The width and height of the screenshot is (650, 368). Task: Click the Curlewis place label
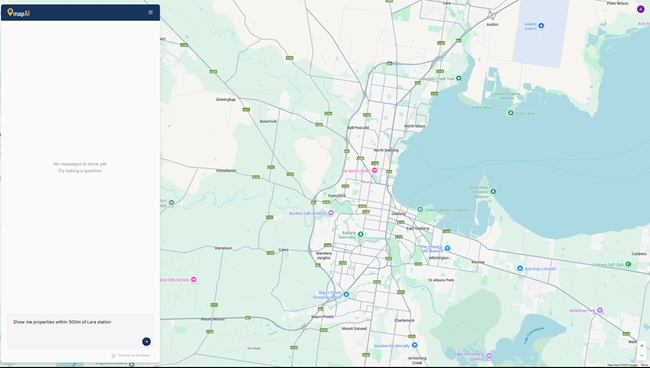click(x=639, y=254)
